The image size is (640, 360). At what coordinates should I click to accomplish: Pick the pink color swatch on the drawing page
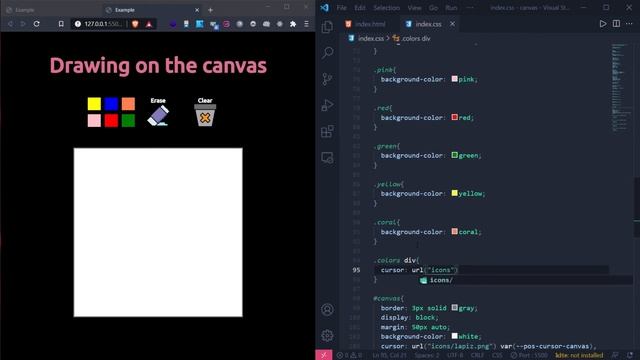point(94,120)
